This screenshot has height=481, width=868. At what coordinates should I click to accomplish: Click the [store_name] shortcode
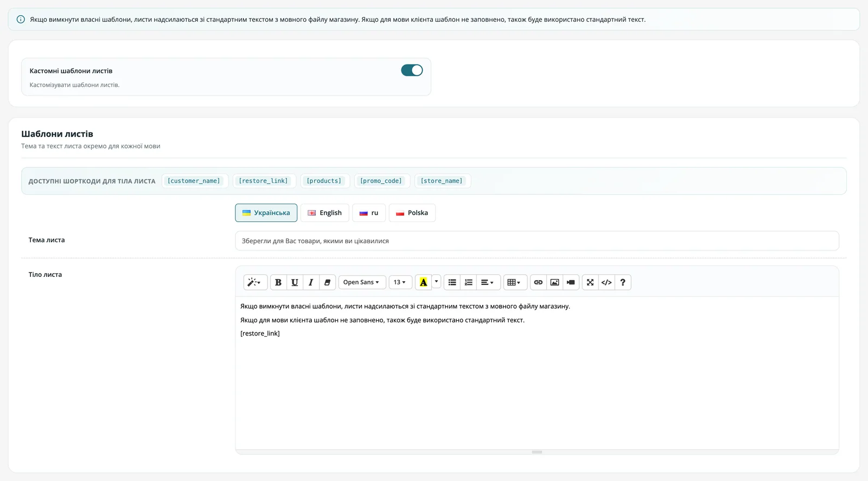tap(442, 181)
